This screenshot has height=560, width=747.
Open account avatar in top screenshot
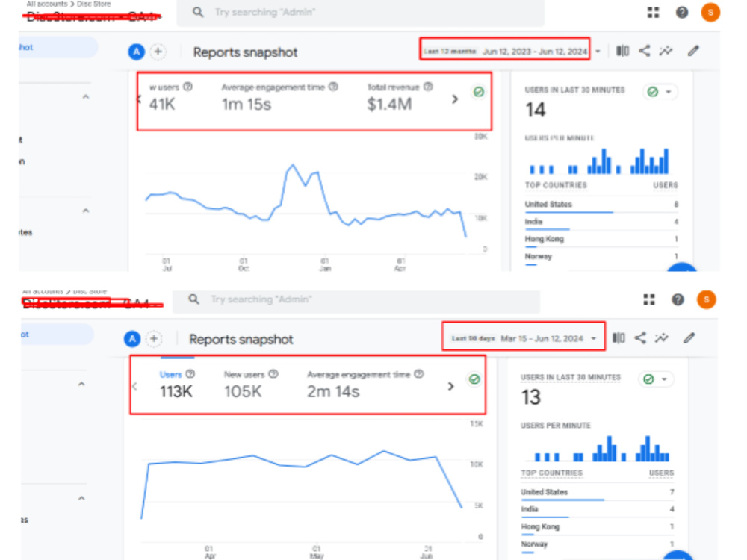pos(710,13)
